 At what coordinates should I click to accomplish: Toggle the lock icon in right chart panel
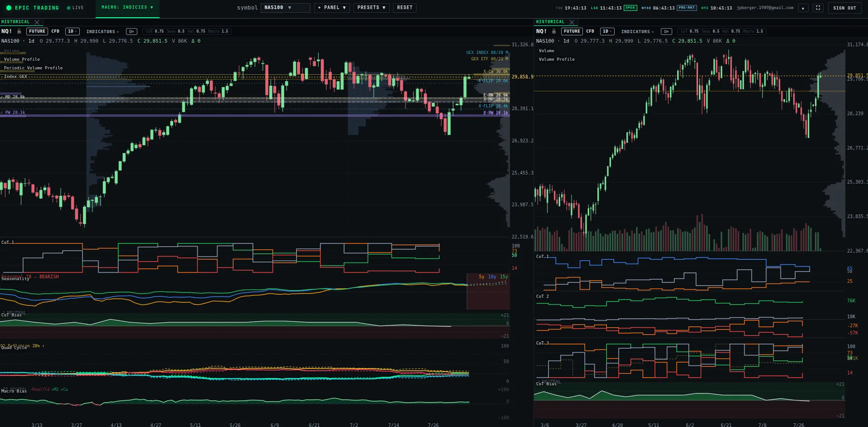[x=554, y=31]
